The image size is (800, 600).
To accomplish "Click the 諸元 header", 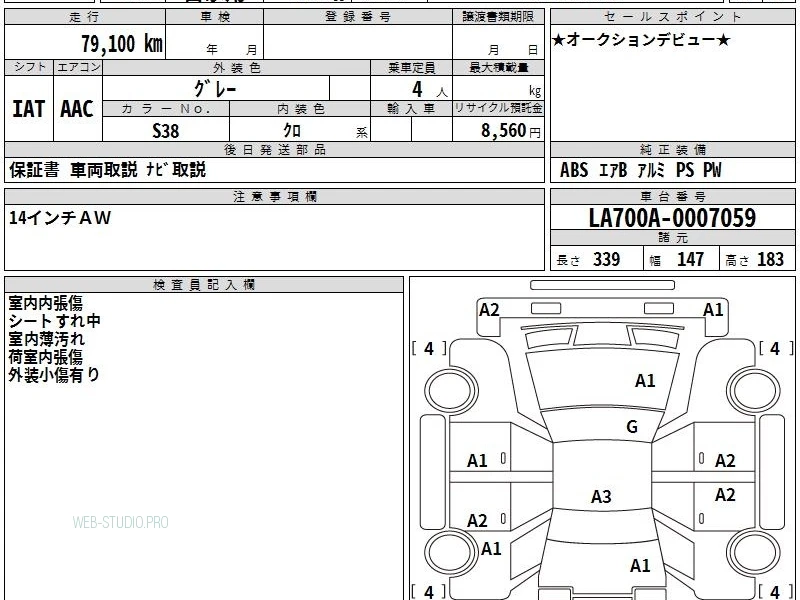I will pyautogui.click(x=672, y=238).
